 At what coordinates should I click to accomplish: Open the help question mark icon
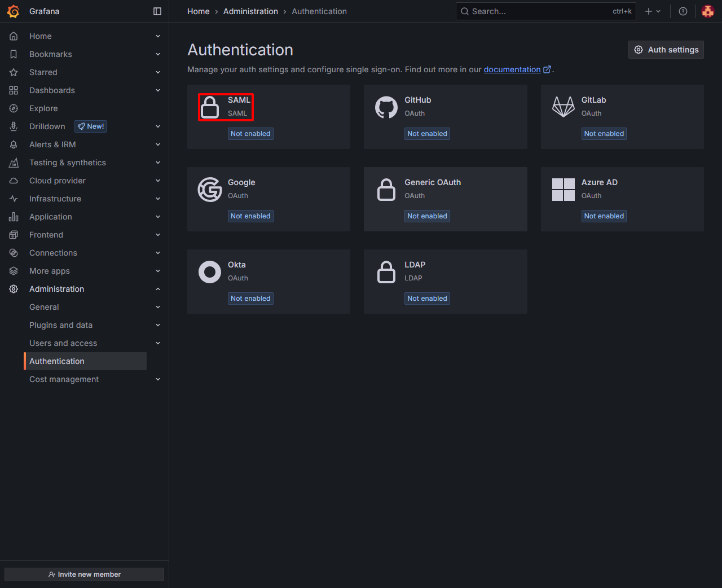coord(683,11)
